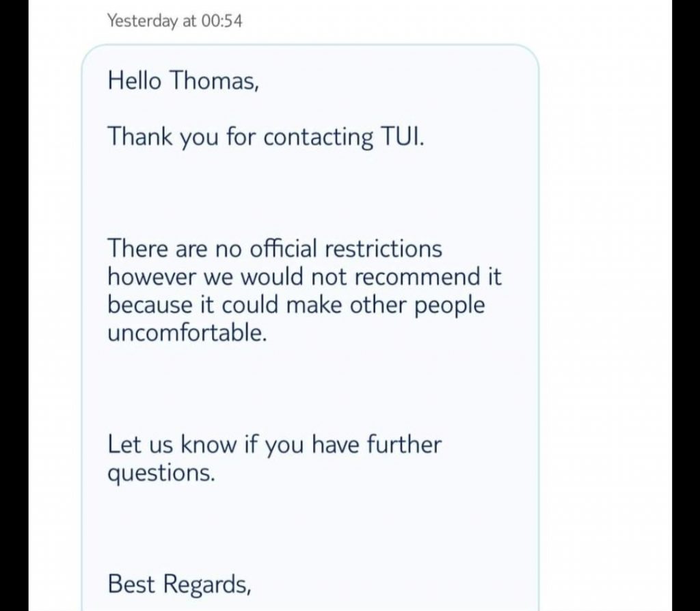700x611 pixels.
Task: Click the "because it could make other people" line
Action: click(296, 305)
